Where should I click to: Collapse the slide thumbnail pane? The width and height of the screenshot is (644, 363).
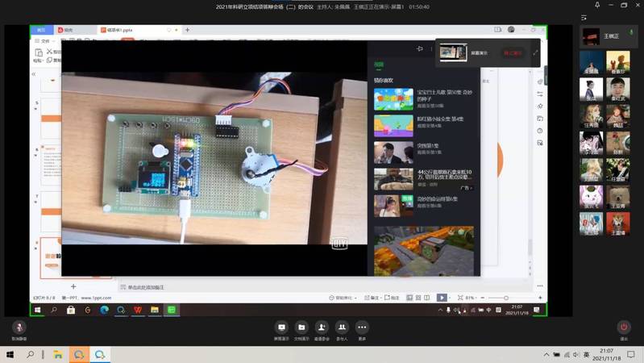click(34, 74)
